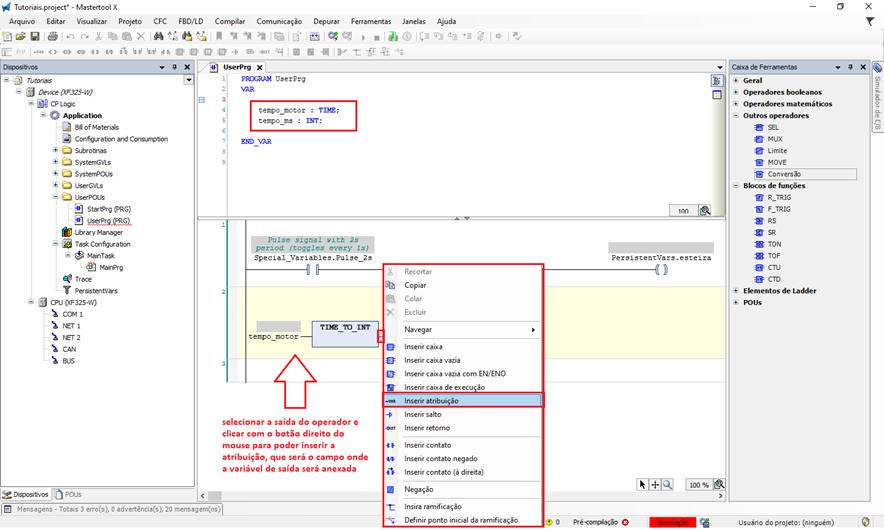Click the Save icon in the toolbar
Screen dimensions: 884x530
pos(35,37)
